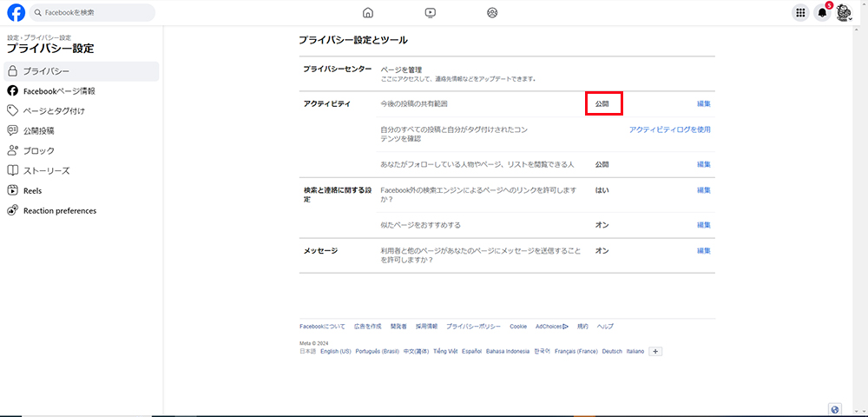Open the Video (Watch) icon

pyautogui.click(x=431, y=13)
